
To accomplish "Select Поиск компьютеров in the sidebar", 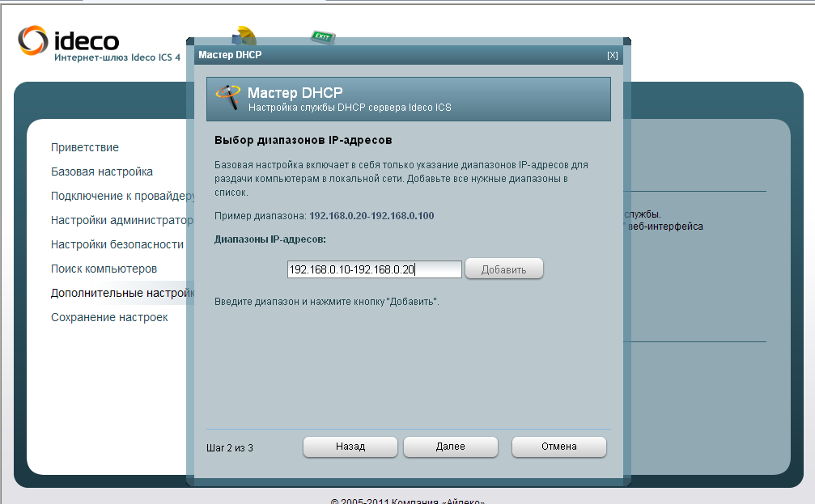I will point(104,269).
